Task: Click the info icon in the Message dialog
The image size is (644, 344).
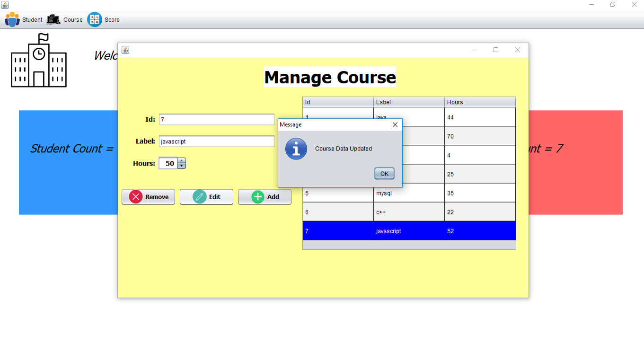Action: (296, 149)
